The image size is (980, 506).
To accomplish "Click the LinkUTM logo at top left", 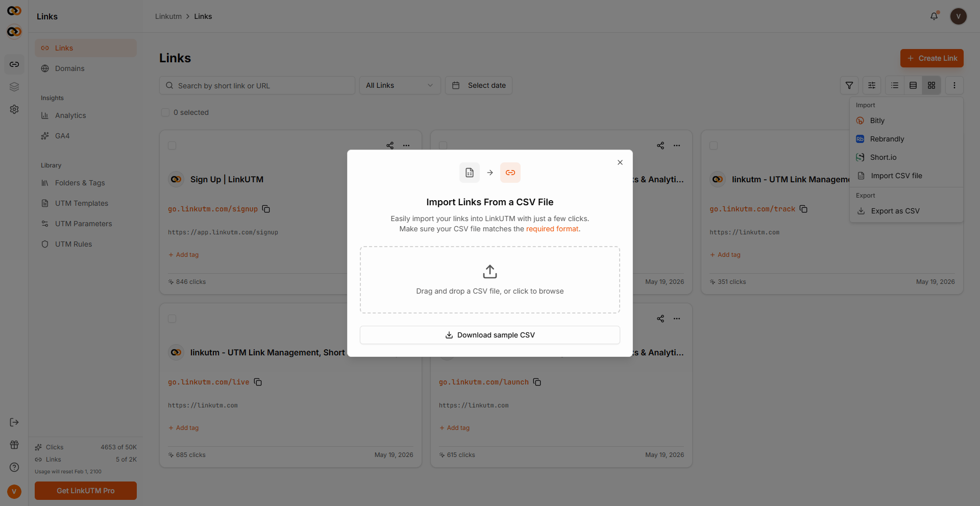I will point(14,11).
